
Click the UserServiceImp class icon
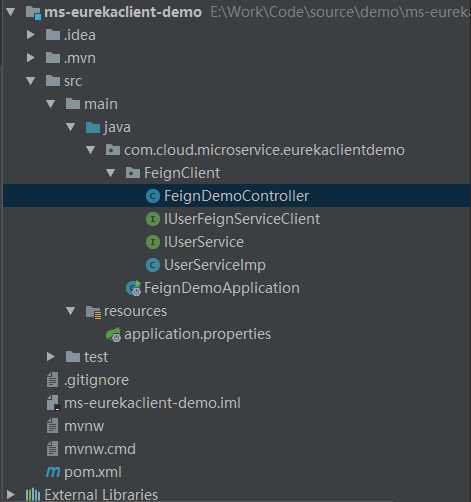click(153, 265)
